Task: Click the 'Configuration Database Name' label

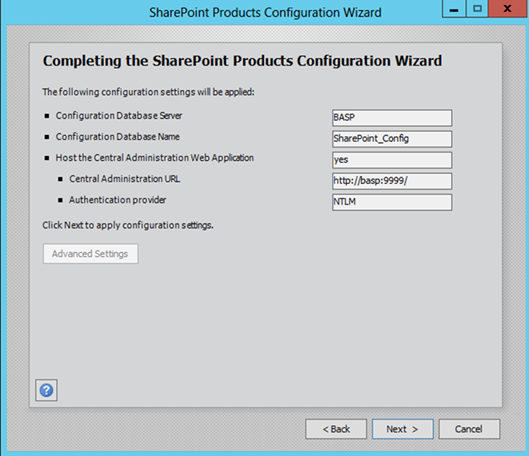Action: (x=117, y=137)
